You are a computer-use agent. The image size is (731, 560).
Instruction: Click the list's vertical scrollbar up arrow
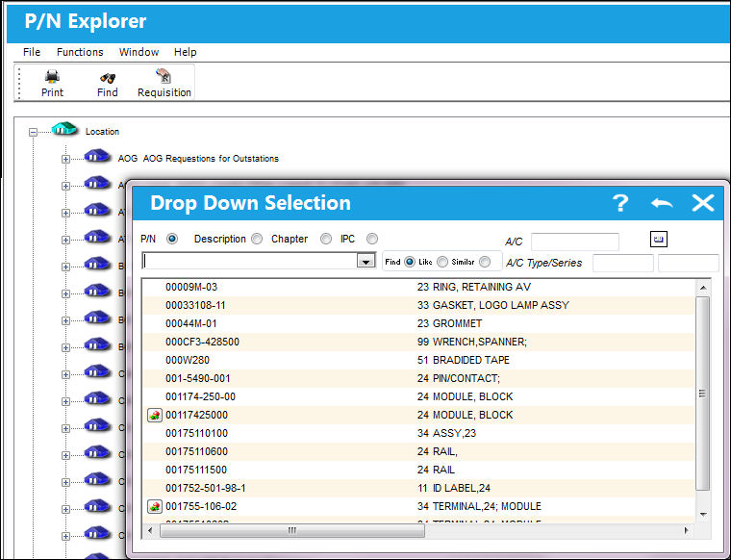coord(703,288)
